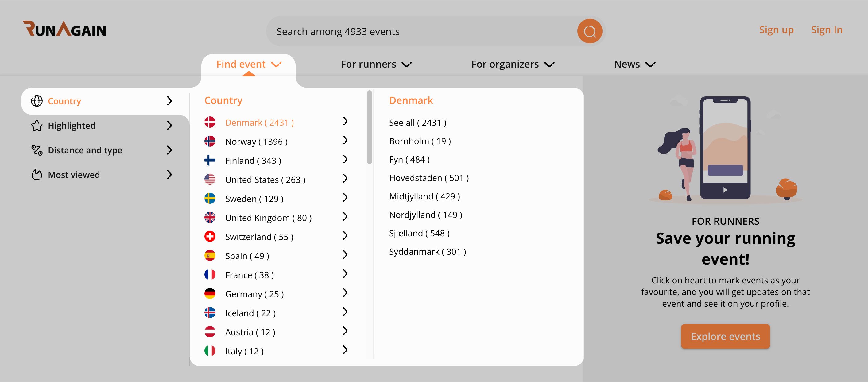Open the Find event menu
The height and width of the screenshot is (382, 868).
(249, 64)
